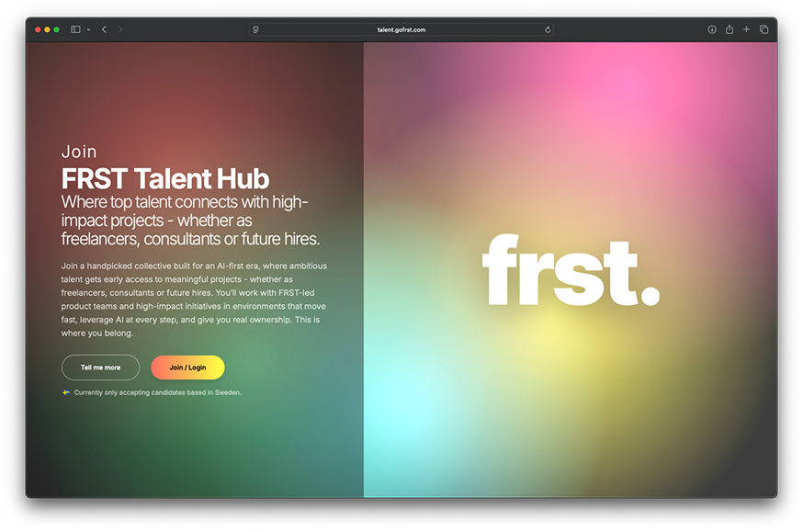Click the Join / Login button

(x=187, y=368)
